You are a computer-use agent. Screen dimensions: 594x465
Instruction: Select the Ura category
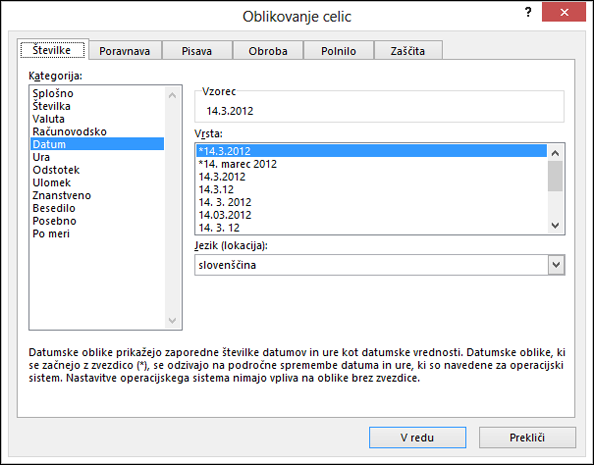coord(97,157)
